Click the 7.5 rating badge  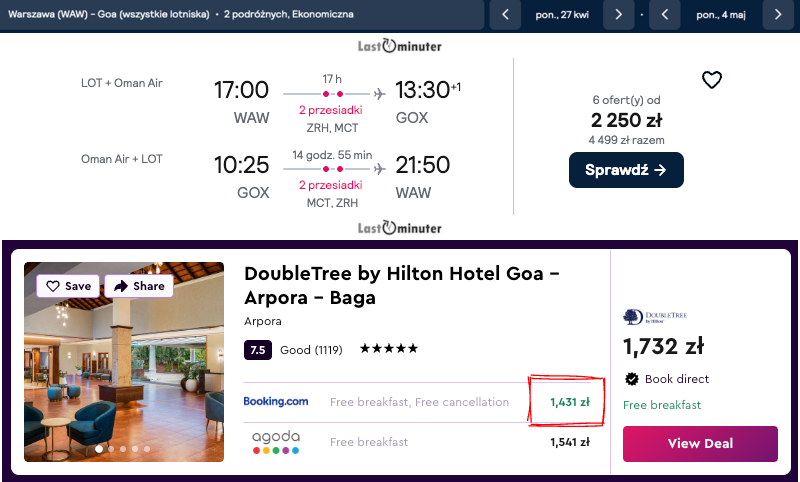[258, 350]
